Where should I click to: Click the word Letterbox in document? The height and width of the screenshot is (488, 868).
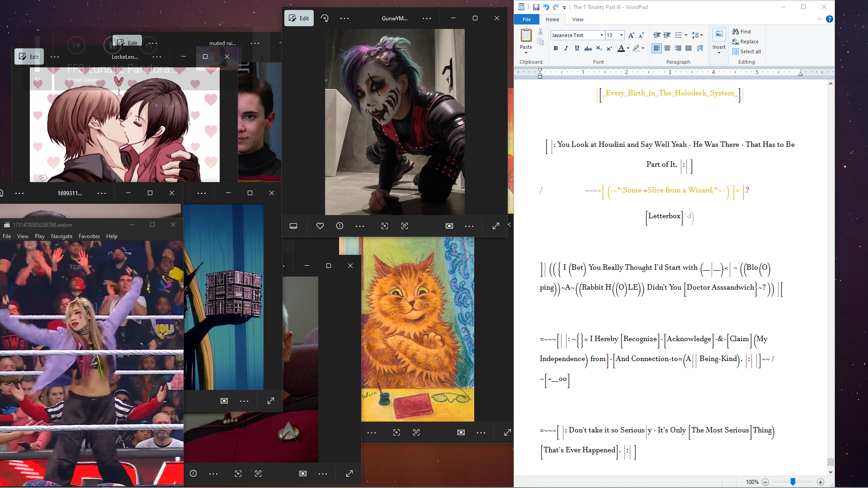point(664,216)
